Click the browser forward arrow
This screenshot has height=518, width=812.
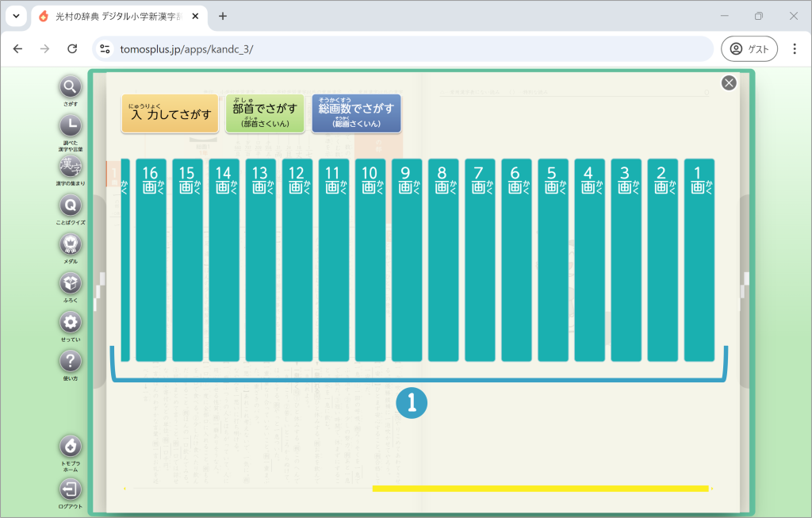[45, 48]
